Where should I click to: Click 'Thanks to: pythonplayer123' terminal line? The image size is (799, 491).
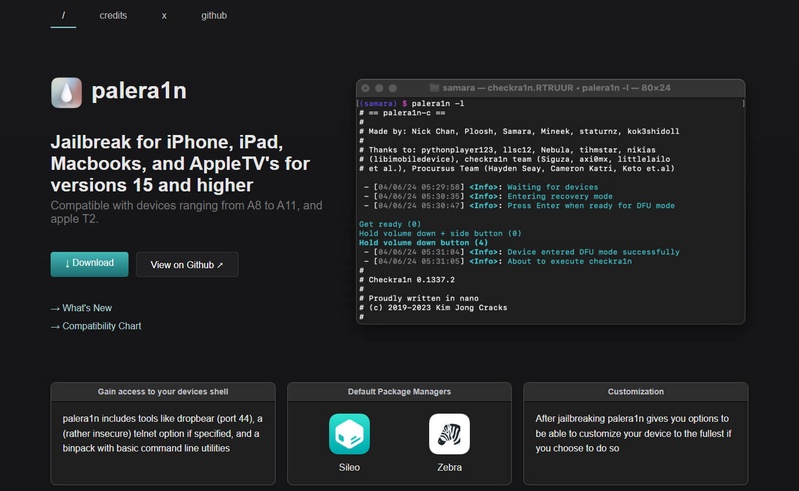coord(508,150)
